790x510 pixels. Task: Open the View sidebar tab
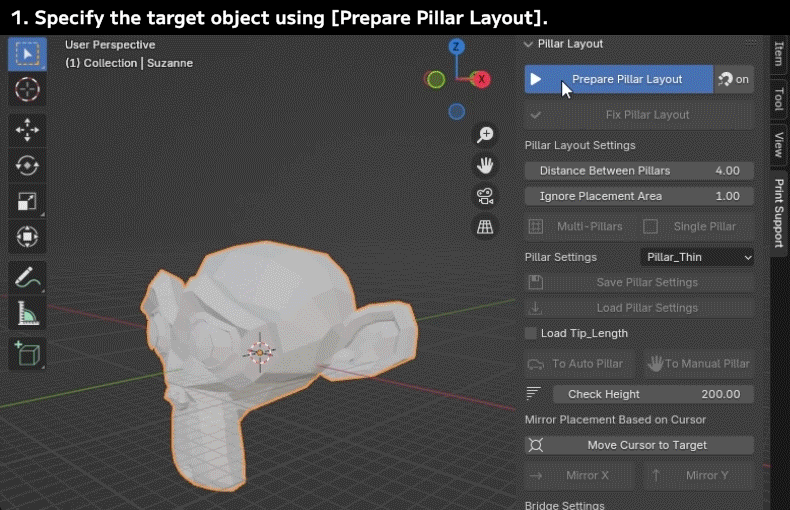tap(779, 145)
